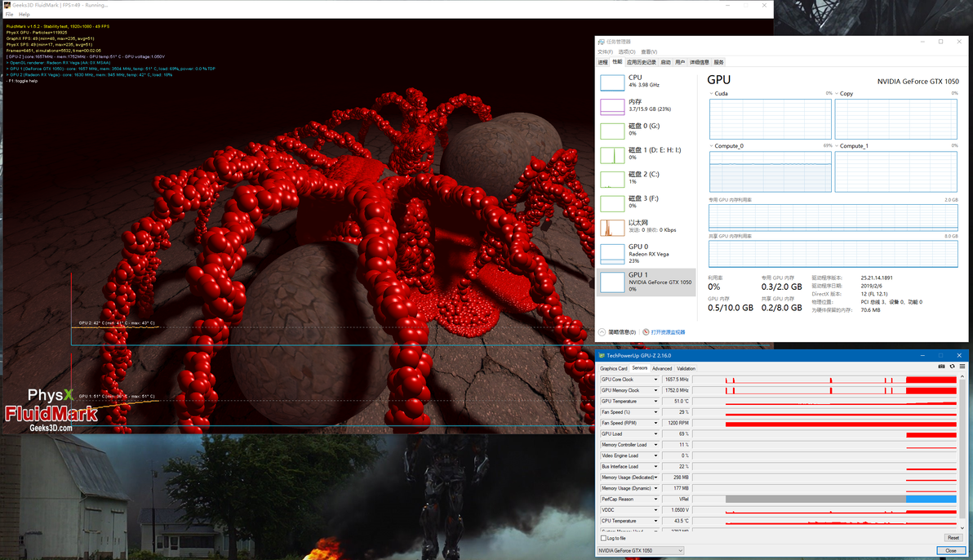Open the Advanced tab in GPU-Z
The height and width of the screenshot is (560, 973).
pos(662,368)
